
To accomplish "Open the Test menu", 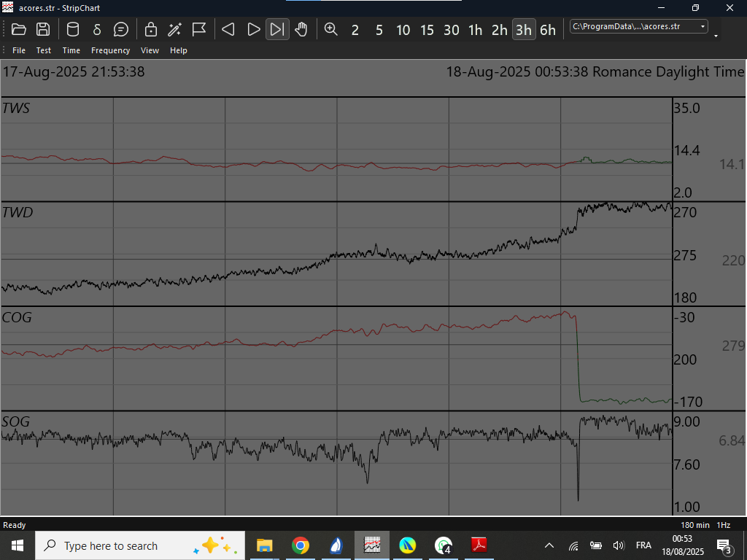I will [x=43, y=50].
